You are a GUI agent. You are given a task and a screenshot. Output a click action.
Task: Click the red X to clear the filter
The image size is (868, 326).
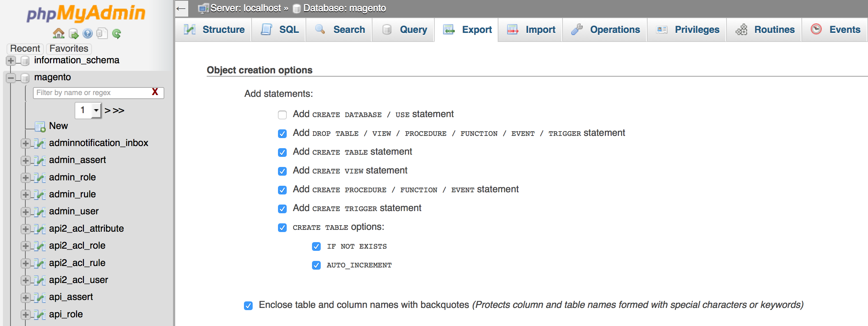[155, 92]
